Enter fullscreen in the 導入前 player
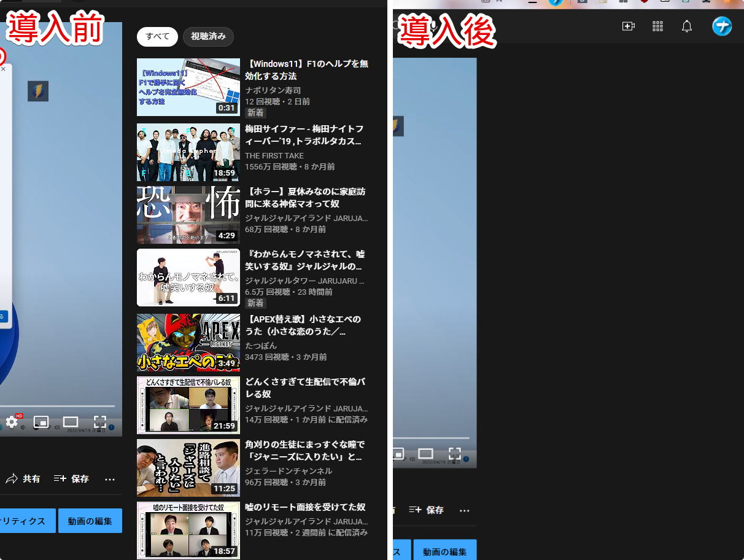Screen dimensions: 744x560 [100, 422]
